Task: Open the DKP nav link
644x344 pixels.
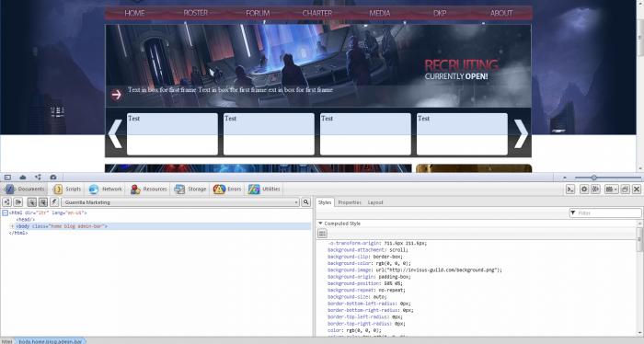Action: click(x=440, y=13)
